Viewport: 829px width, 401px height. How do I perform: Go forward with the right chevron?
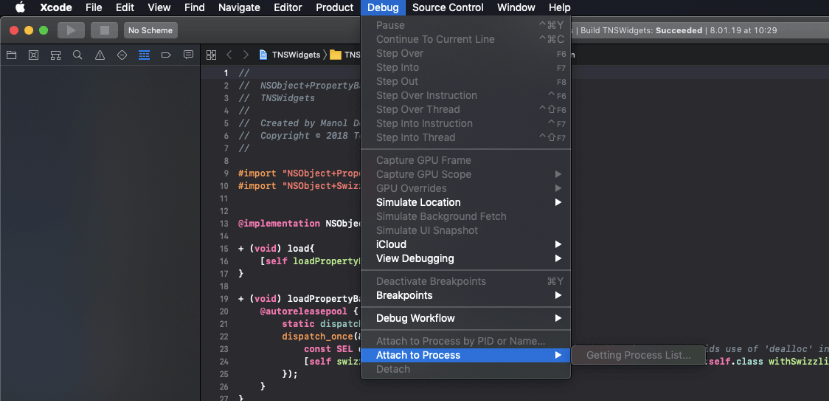point(245,55)
